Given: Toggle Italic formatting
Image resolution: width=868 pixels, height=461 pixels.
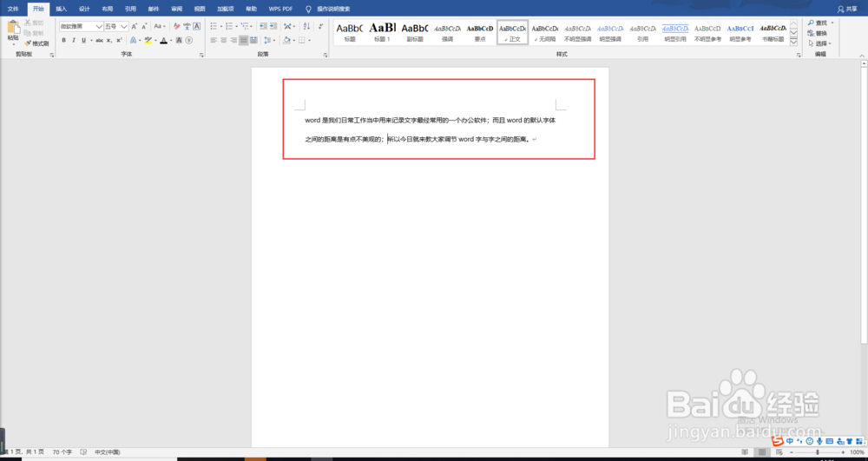Looking at the screenshot, I should (x=74, y=41).
